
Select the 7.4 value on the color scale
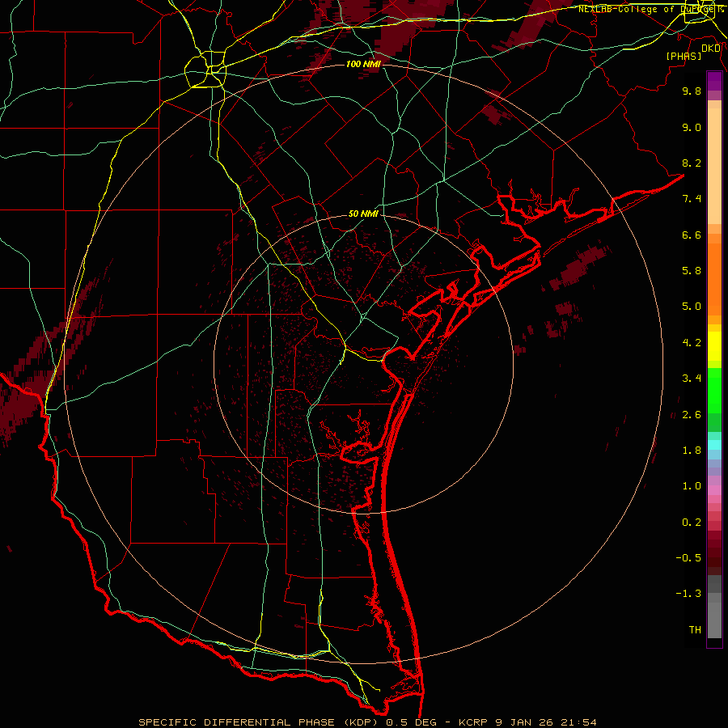click(692, 199)
